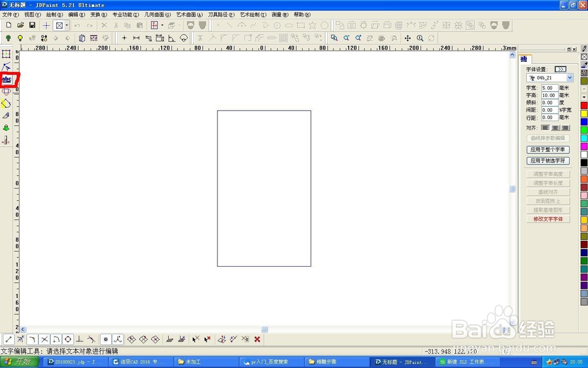Open the dropdown arrow beside the crossed-box icon

67,25
